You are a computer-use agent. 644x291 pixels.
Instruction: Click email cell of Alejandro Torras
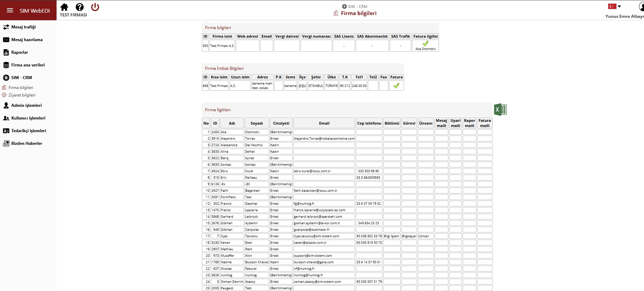coord(324,138)
